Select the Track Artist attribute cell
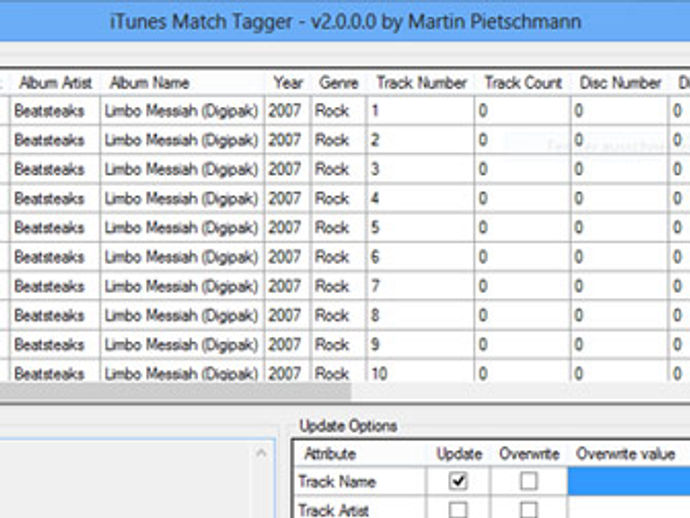 click(360, 508)
